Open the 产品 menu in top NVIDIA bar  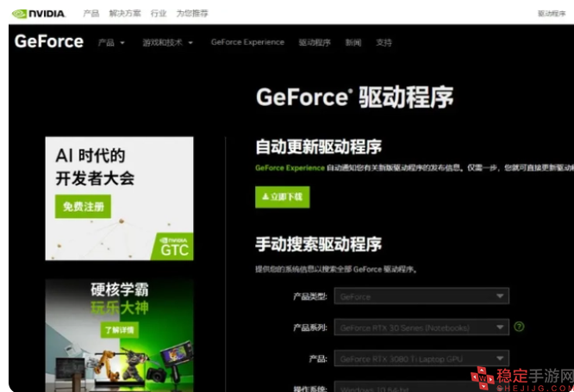tap(91, 14)
